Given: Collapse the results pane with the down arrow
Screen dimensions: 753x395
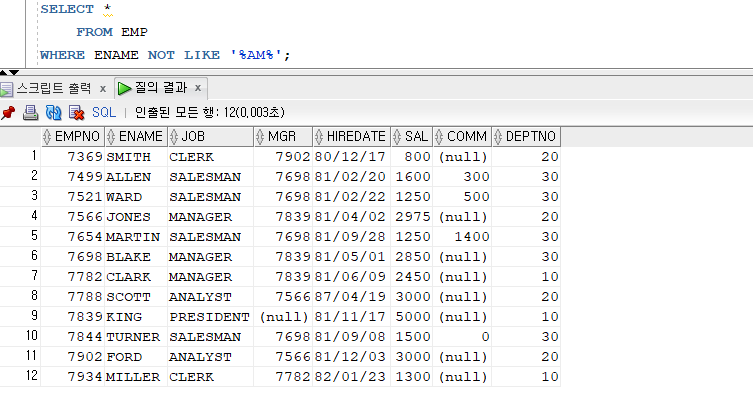Looking at the screenshot, I should (14, 72).
